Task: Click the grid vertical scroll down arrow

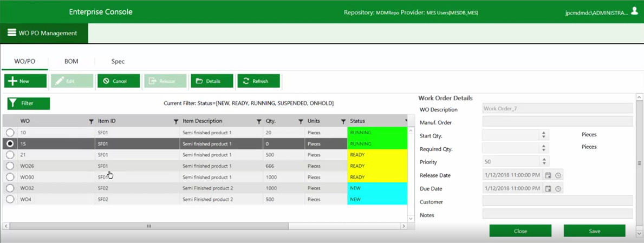Action: pyautogui.click(x=411, y=218)
